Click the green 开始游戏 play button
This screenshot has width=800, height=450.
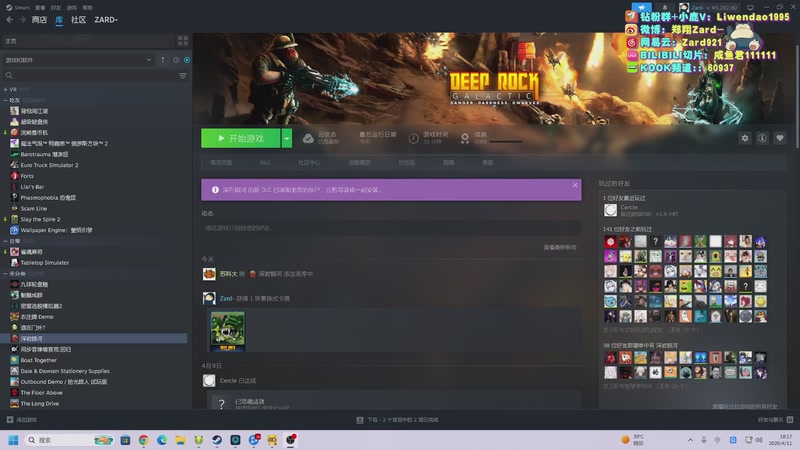(240, 138)
